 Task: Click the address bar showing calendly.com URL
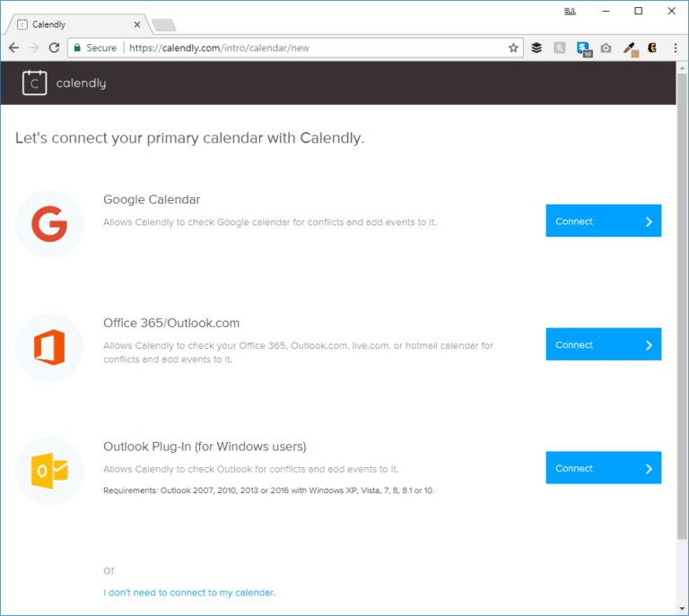coord(294,48)
